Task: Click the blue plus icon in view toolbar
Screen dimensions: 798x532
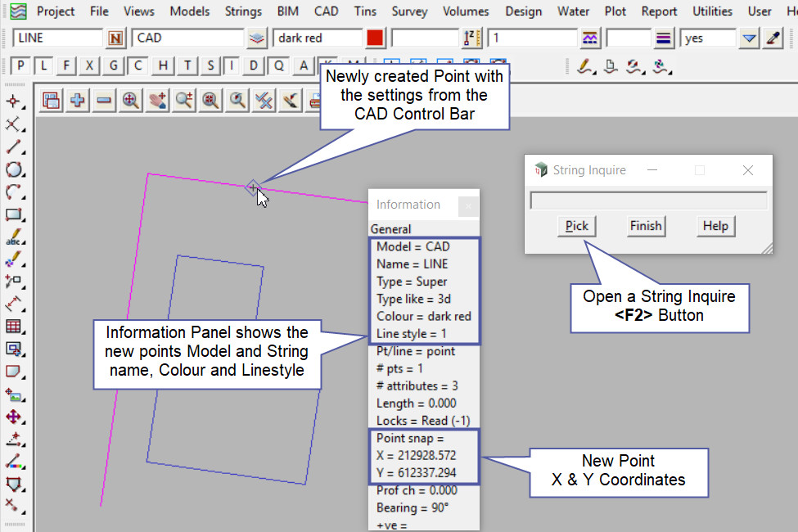Action: [x=78, y=100]
